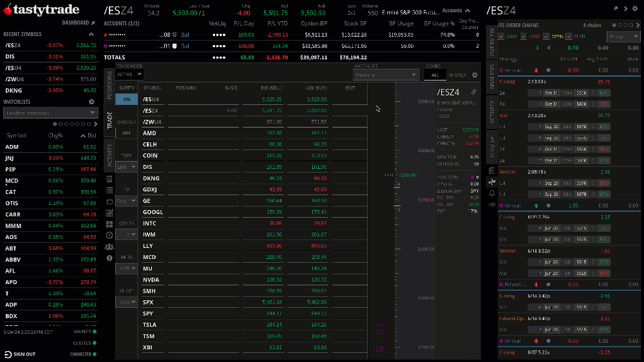Click TSLA row in trade table

point(253,325)
